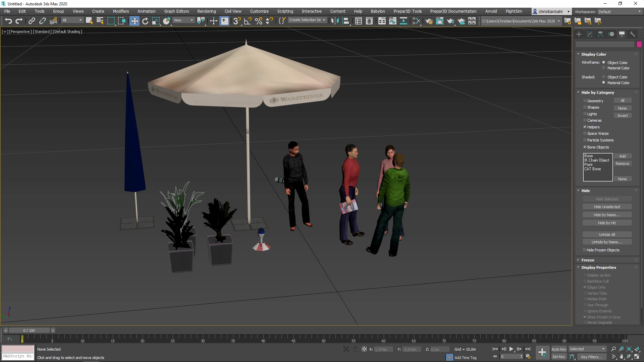This screenshot has height=362, width=644.
Task: Click the Hide by Name button
Action: pos(607,215)
